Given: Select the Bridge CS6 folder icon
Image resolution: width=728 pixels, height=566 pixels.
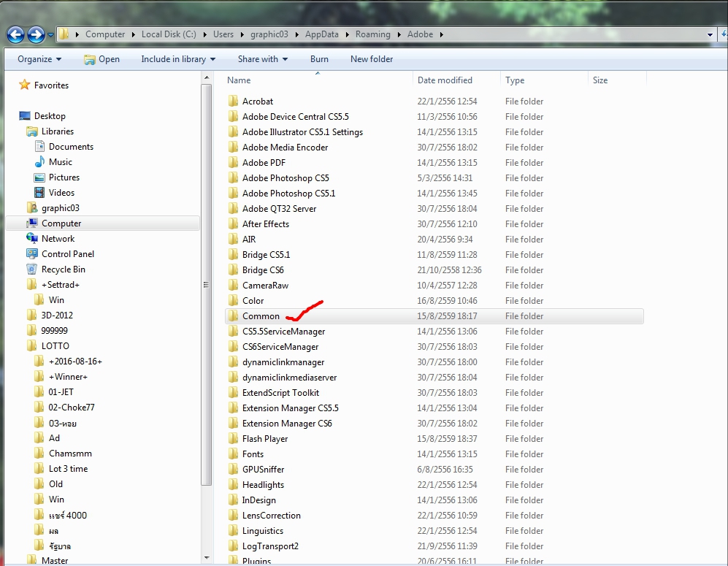Looking at the screenshot, I should (x=233, y=269).
